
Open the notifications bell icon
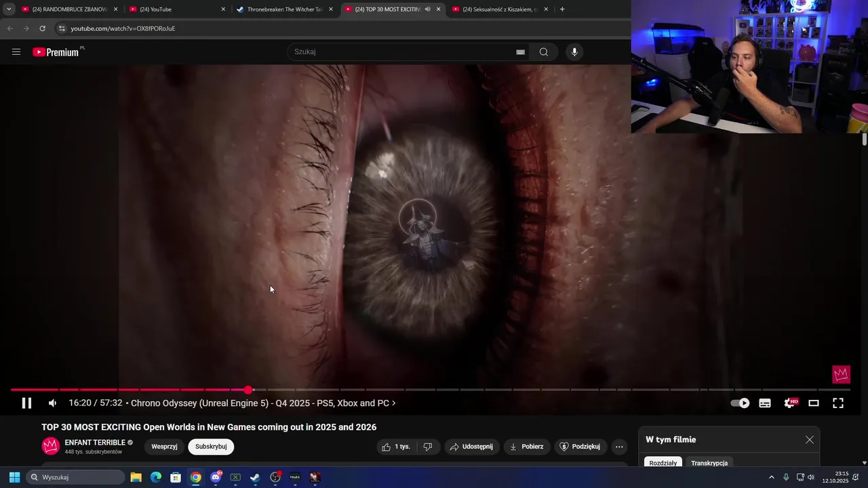point(856,477)
